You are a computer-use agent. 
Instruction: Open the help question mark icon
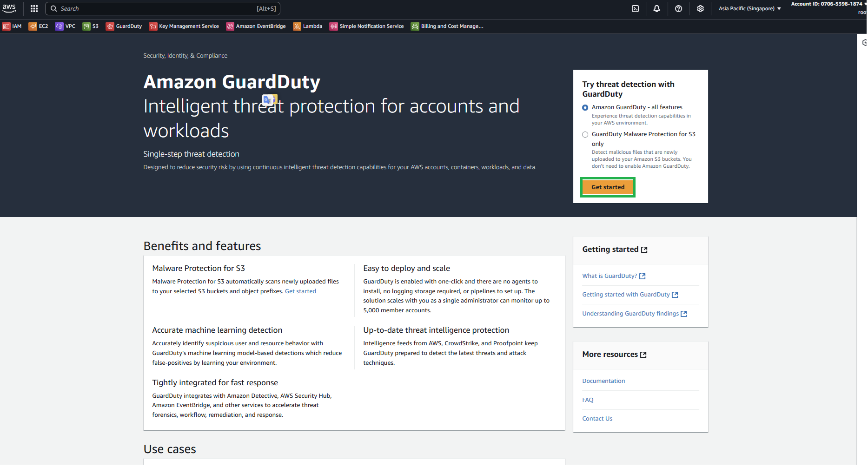tap(678, 8)
